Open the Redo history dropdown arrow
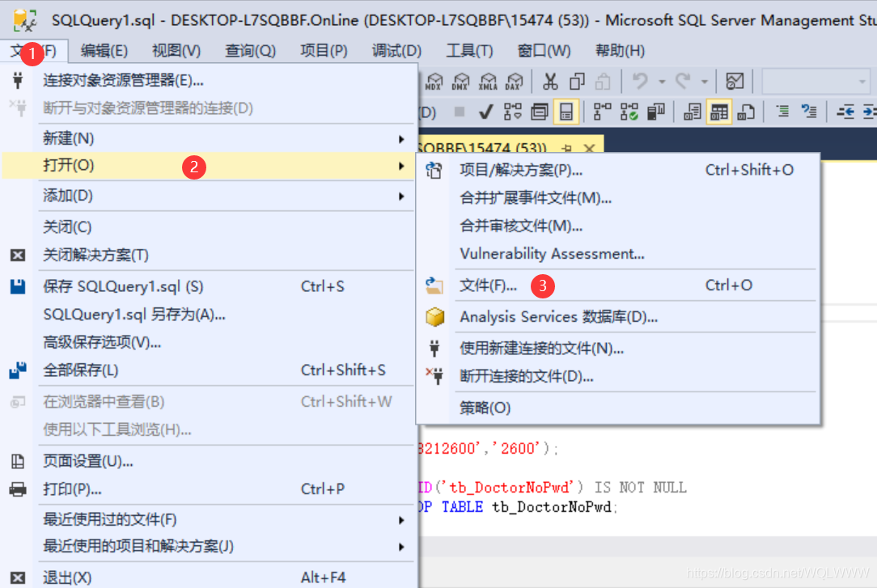This screenshot has height=588, width=877. pyautogui.click(x=704, y=82)
